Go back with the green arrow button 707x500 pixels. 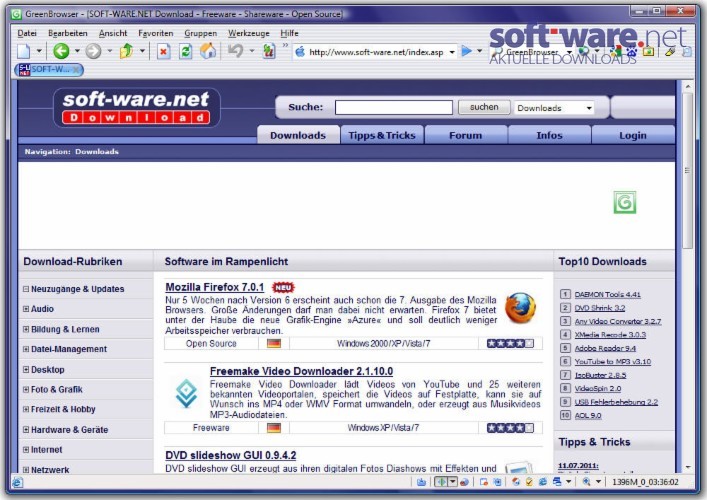(x=61, y=51)
